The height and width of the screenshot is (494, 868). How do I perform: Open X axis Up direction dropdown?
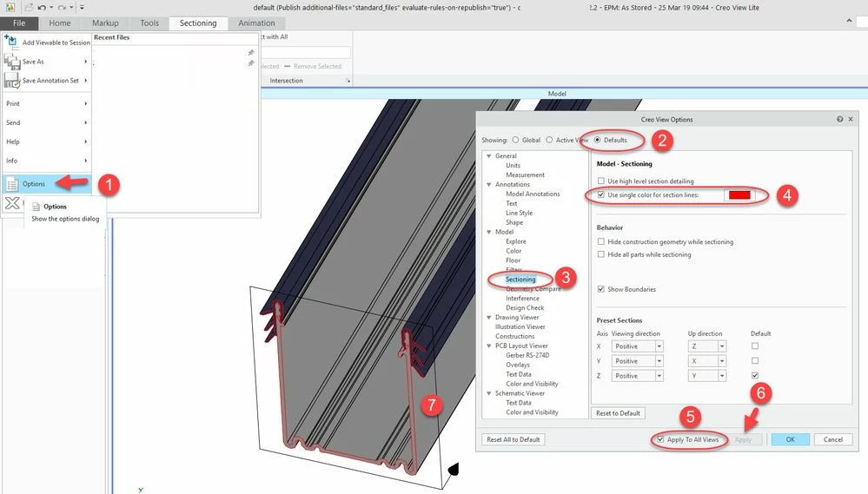722,346
